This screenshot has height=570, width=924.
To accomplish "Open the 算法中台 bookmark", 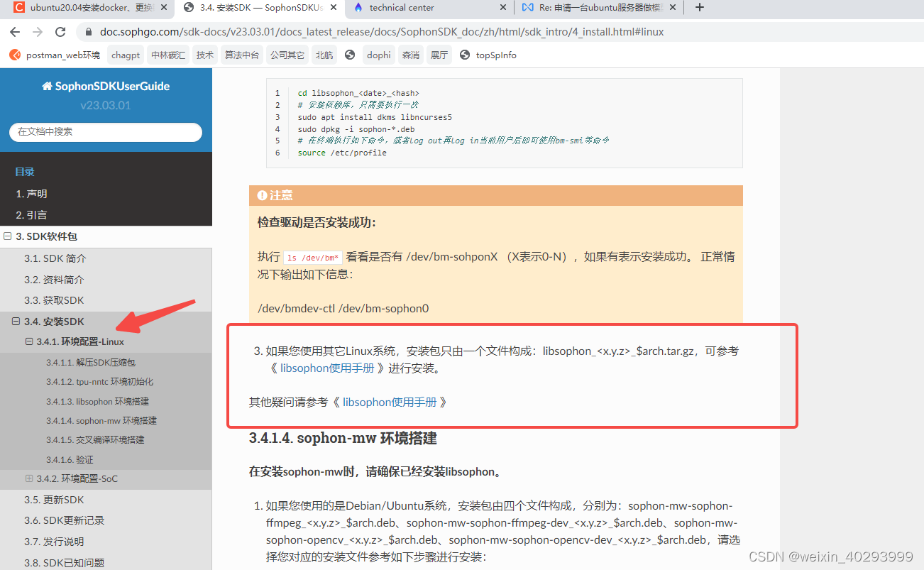I will tap(241, 55).
